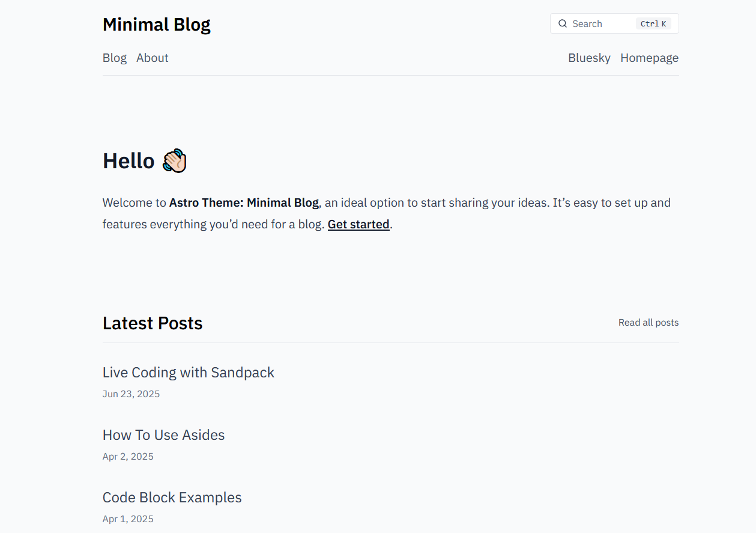Click the bolded Astro Theme: Minimal Blog text
The image size is (756, 533).
[x=244, y=203]
